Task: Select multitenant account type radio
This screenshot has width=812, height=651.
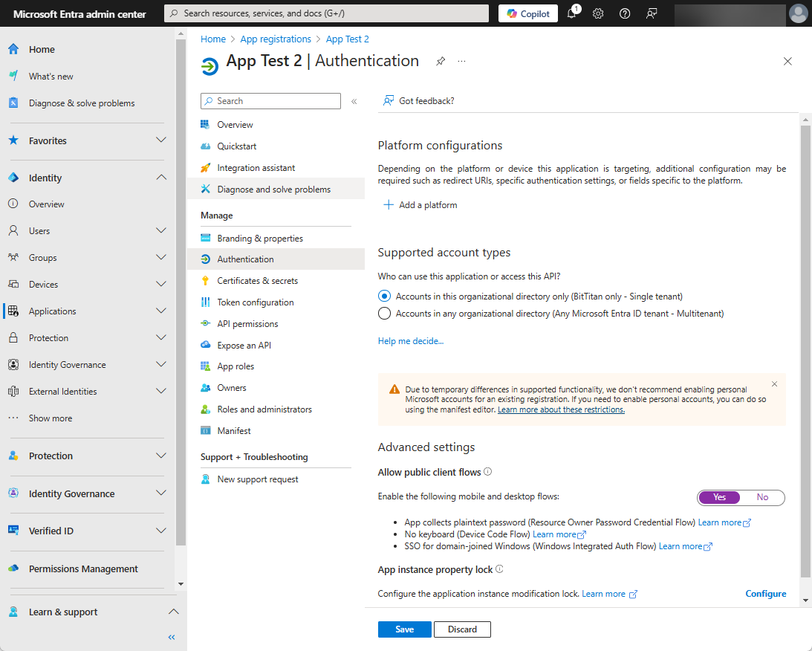Action: pos(384,313)
